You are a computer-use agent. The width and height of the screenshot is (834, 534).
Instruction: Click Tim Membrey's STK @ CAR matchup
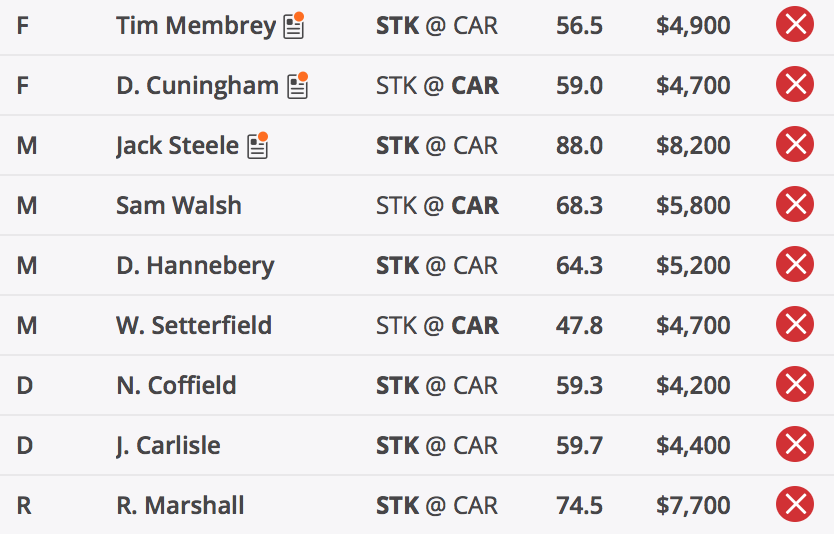437,26
